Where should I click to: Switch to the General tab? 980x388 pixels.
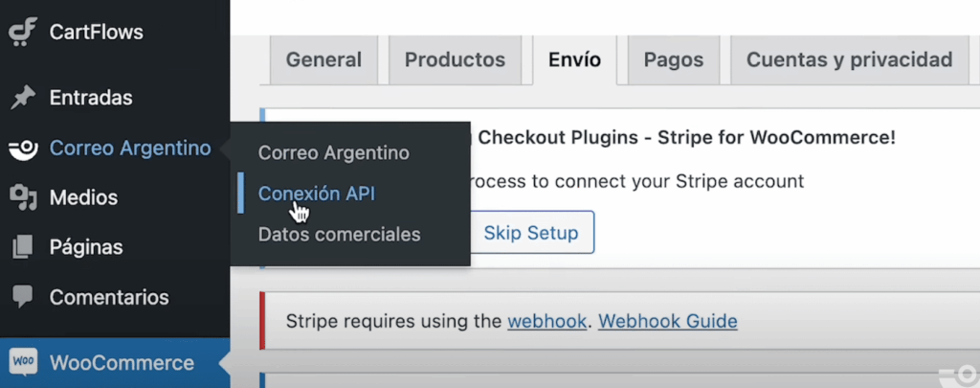pyautogui.click(x=323, y=60)
